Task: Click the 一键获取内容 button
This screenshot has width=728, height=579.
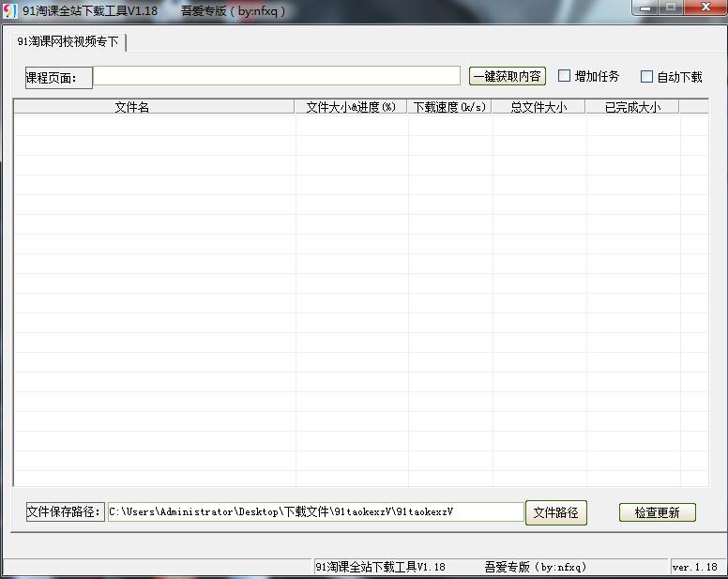Action: 508,76
